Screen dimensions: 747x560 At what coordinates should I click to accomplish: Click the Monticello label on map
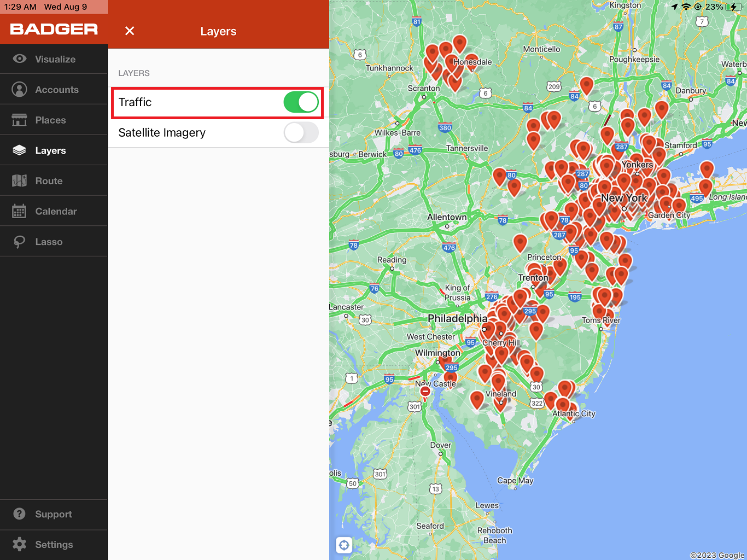coord(541,49)
